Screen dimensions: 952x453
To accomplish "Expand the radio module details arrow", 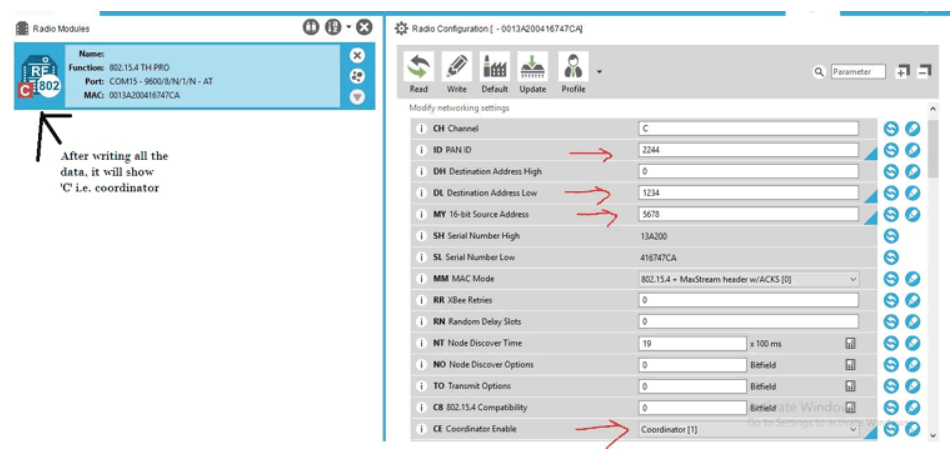I will 357,97.
